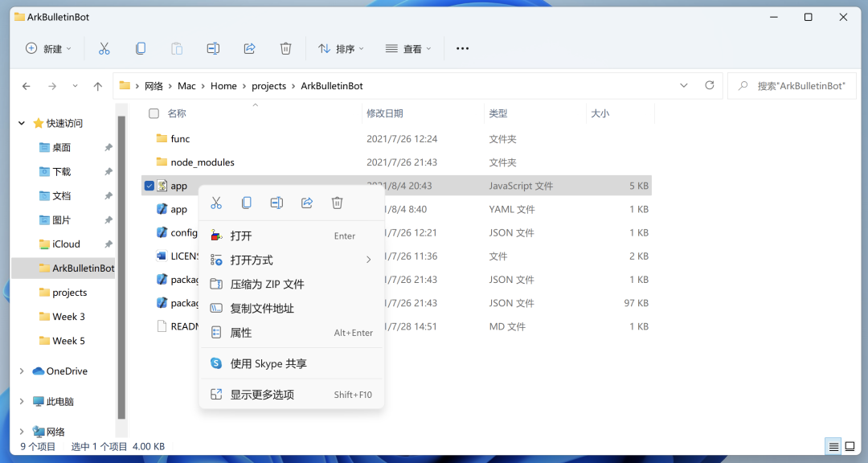Collapse the 快速访问 tree node
The height and width of the screenshot is (463, 868).
[22, 123]
